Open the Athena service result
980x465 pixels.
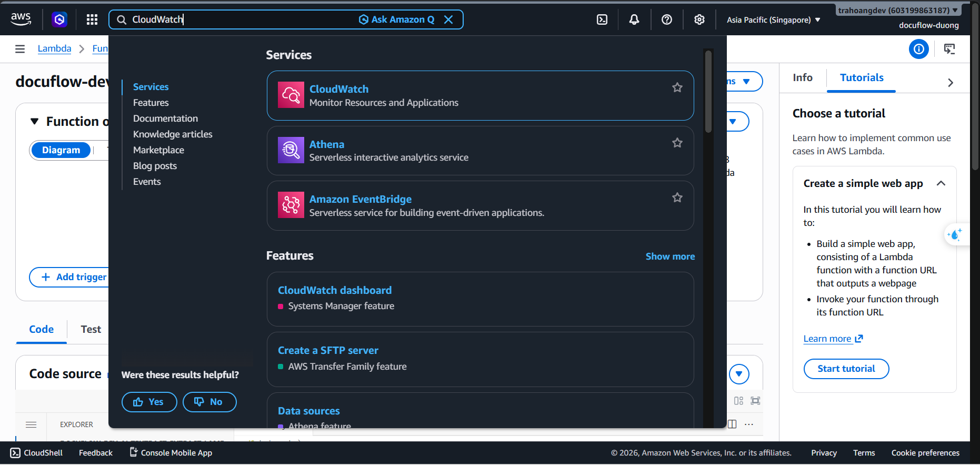481,151
